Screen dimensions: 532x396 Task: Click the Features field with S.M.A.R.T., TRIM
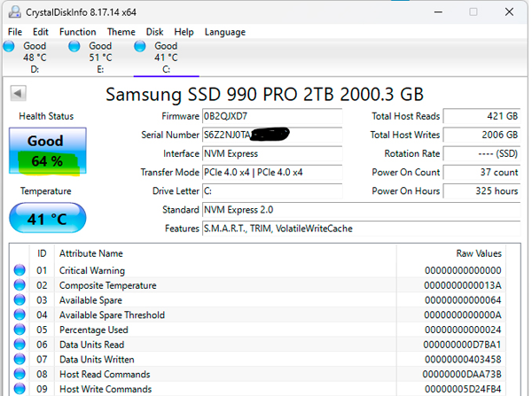362,229
